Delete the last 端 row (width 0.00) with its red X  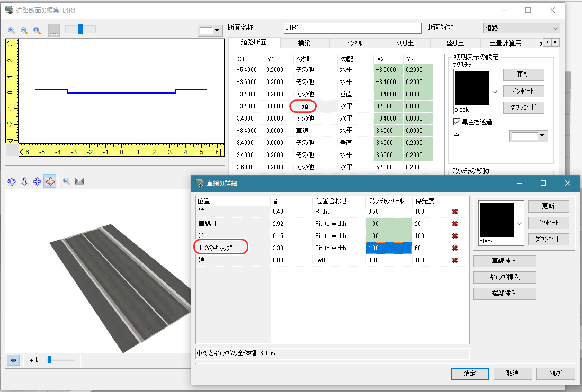(x=455, y=260)
